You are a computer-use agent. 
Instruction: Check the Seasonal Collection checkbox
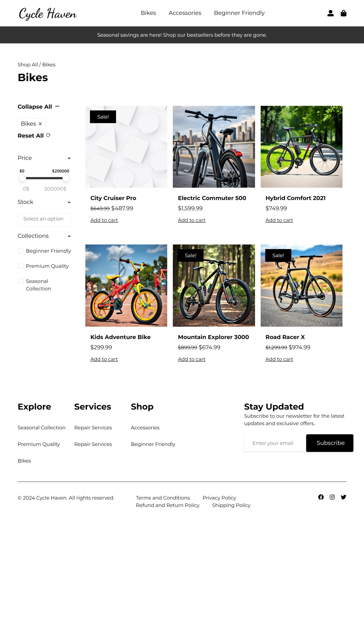[21, 281]
